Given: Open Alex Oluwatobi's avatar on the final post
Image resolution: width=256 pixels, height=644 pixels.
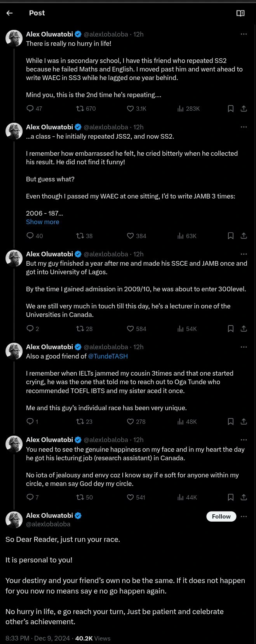Looking at the screenshot, I should click(14, 520).
